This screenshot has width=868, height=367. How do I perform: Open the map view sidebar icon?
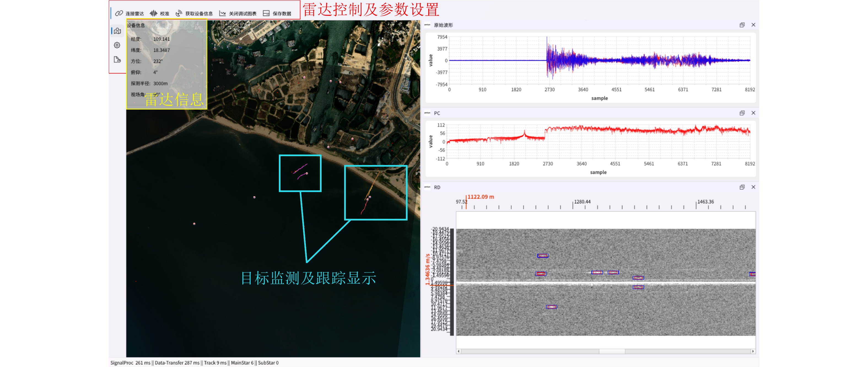pos(117,31)
